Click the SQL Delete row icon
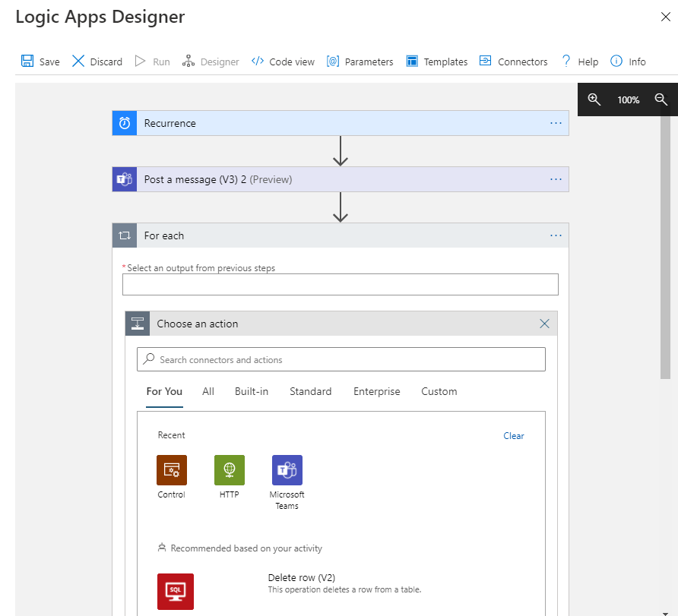Viewport: 678px width, 616px height. tap(176, 592)
